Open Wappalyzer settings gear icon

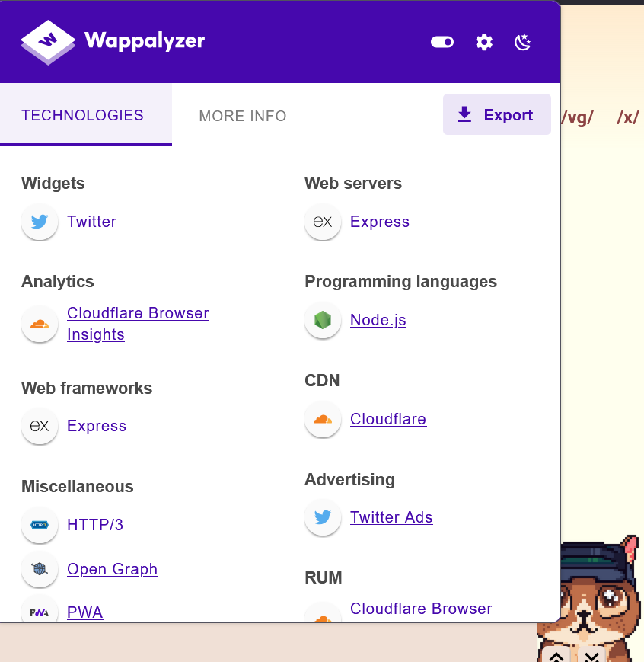[484, 42]
